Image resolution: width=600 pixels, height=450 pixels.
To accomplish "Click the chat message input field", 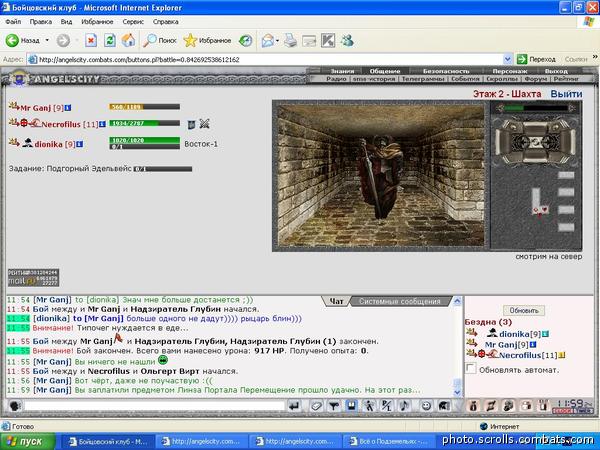I will pyautogui.click(x=154, y=406).
